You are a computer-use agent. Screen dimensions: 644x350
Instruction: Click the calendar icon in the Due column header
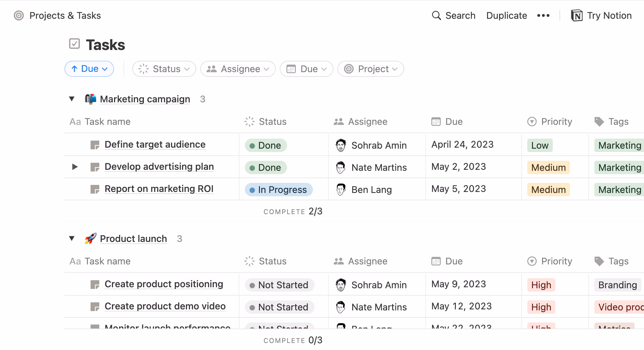(x=436, y=121)
